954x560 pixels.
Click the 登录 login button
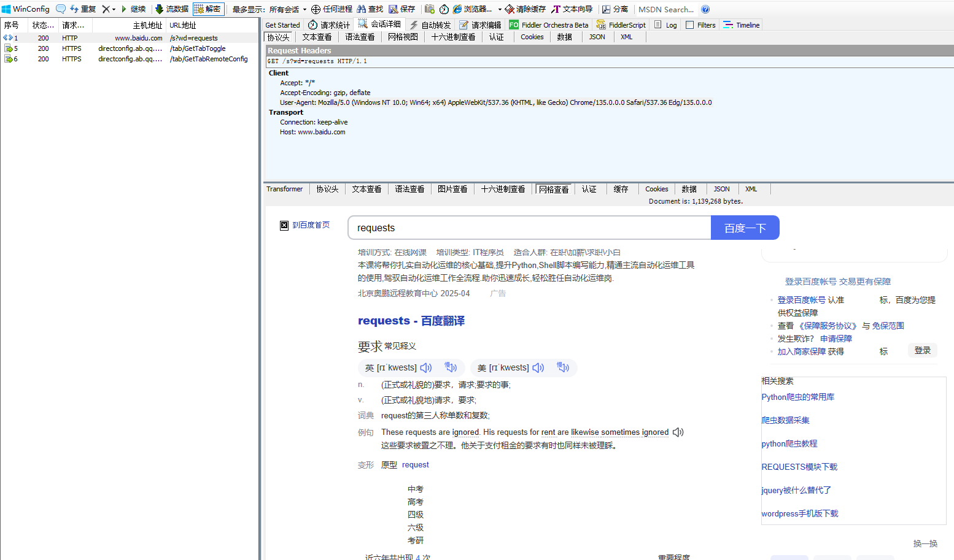[923, 350]
